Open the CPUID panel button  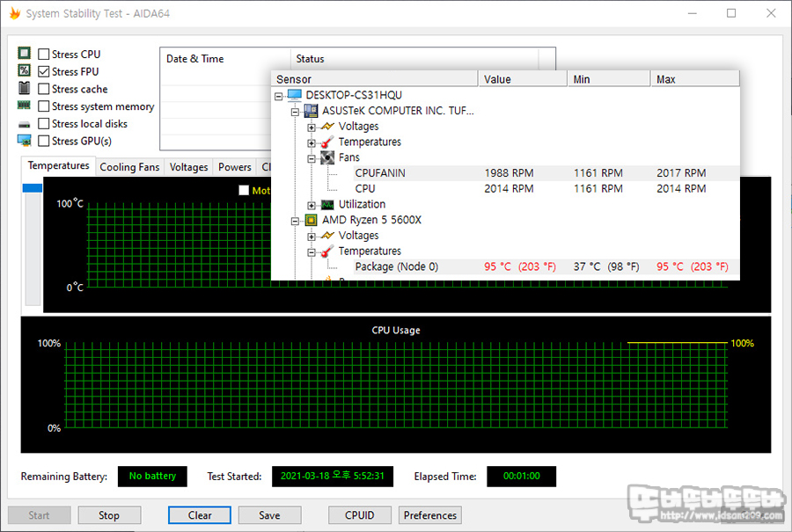click(360, 515)
